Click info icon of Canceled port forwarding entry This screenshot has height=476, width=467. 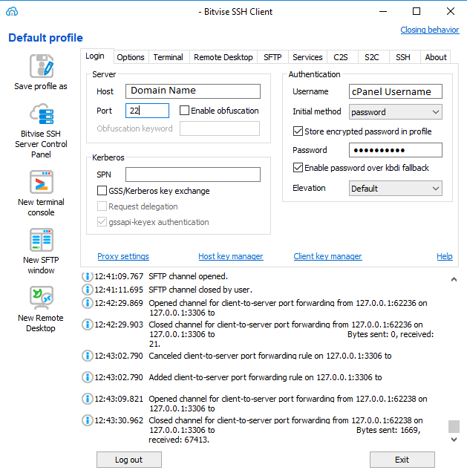tap(87, 356)
